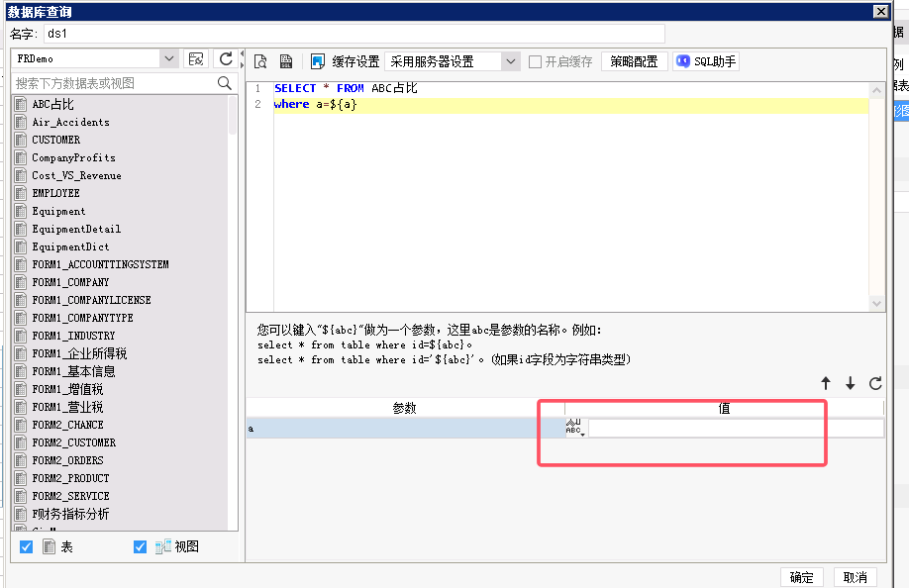Select the EMPLOYEE table
Screen dimensions: 909x588
[x=121, y=193]
